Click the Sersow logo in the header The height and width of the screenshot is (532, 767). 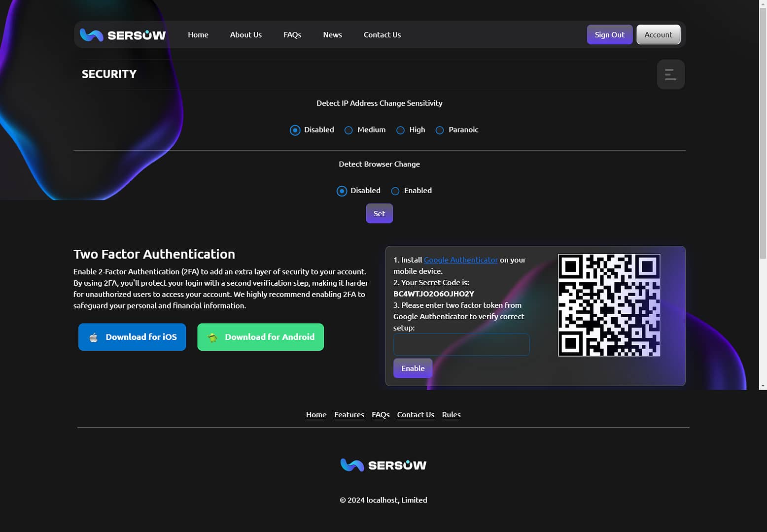(x=123, y=35)
